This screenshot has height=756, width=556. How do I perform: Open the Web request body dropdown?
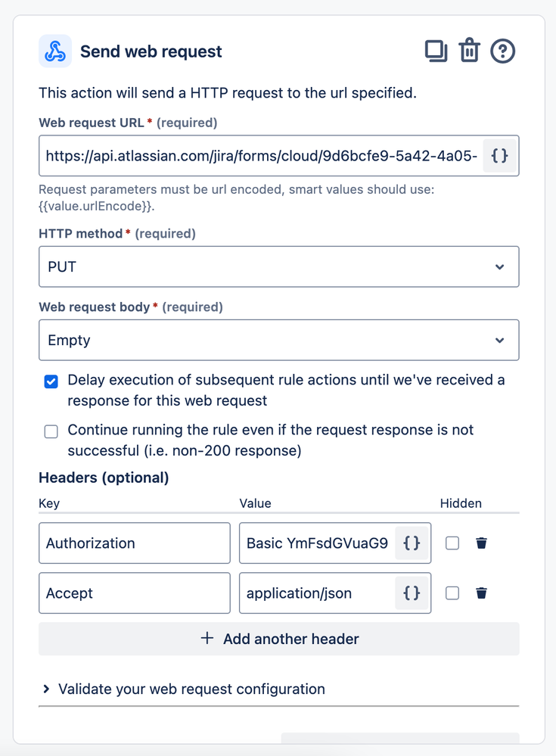pos(279,340)
